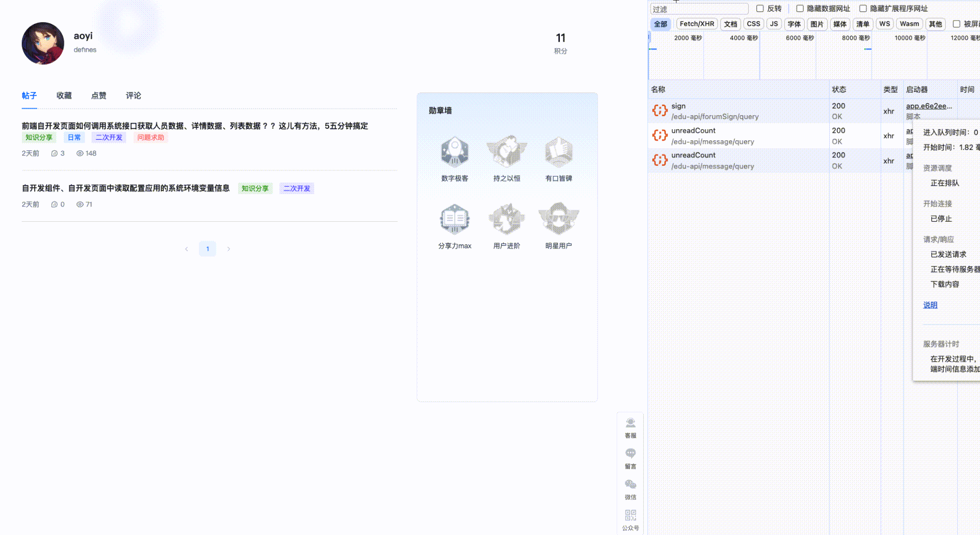The height and width of the screenshot is (535, 980).
Task: Open the 有口皆碑 badge icon
Action: (559, 152)
